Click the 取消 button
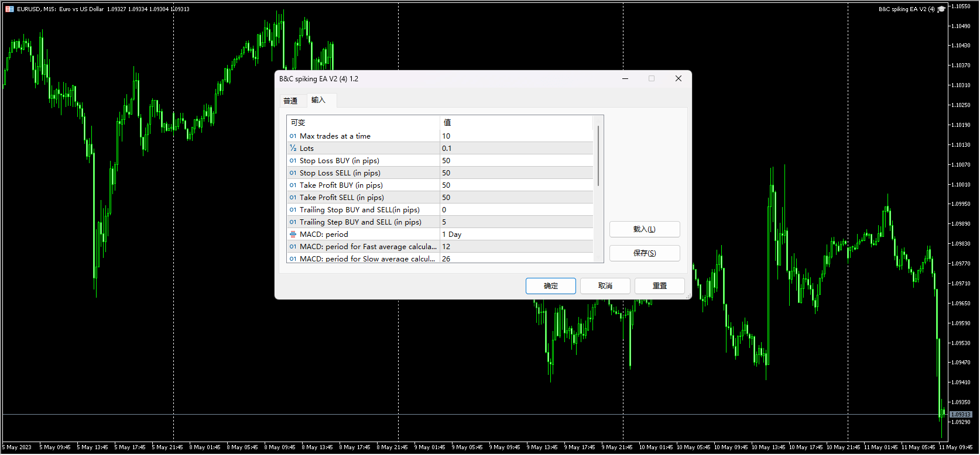The width and height of the screenshot is (980, 455). click(x=605, y=286)
